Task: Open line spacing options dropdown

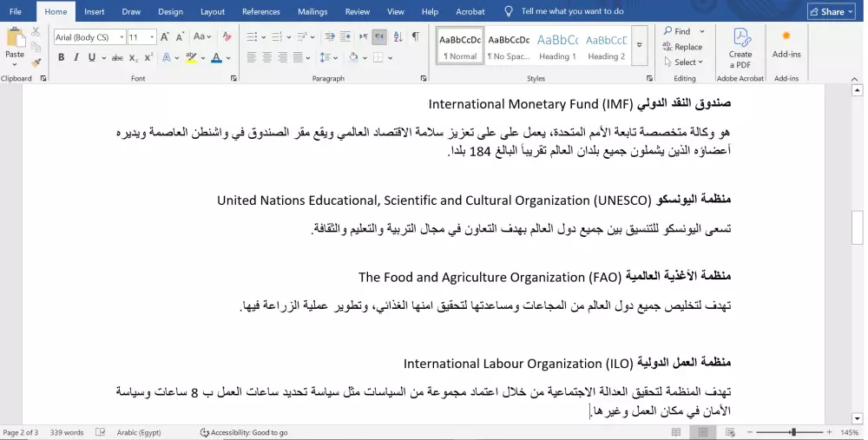Action: (335, 57)
